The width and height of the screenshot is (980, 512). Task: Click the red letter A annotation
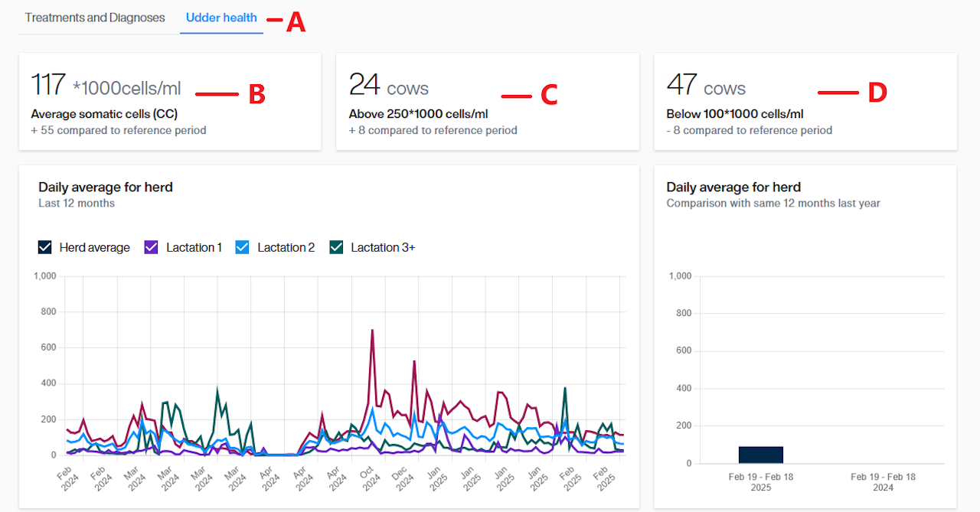tap(296, 23)
